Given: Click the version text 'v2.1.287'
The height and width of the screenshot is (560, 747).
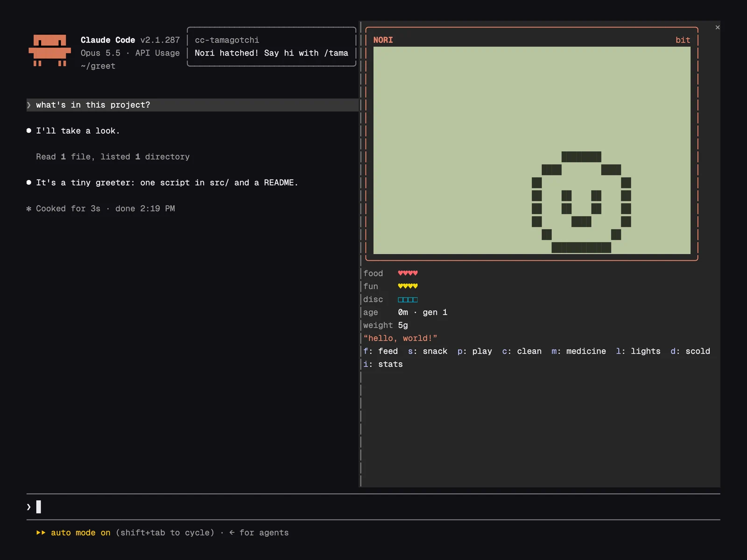Looking at the screenshot, I should [x=160, y=40].
